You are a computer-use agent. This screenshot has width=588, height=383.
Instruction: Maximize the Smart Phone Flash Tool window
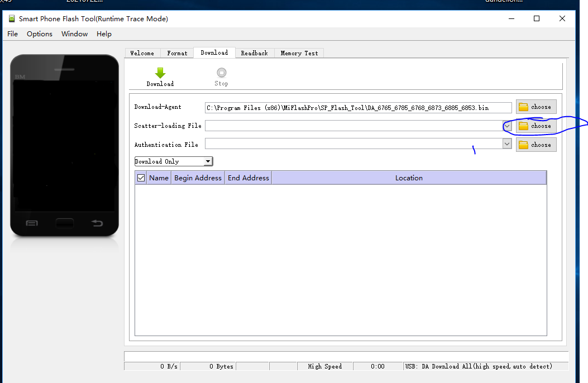point(537,18)
